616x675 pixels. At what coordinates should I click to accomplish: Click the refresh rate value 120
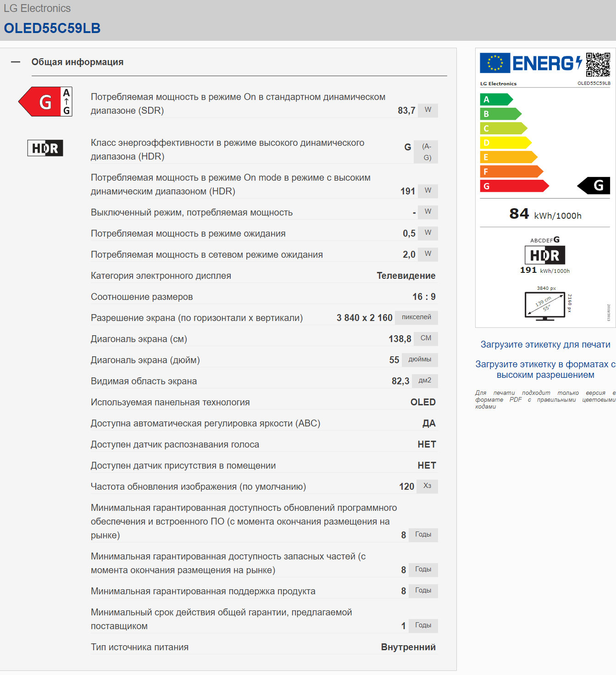click(407, 487)
